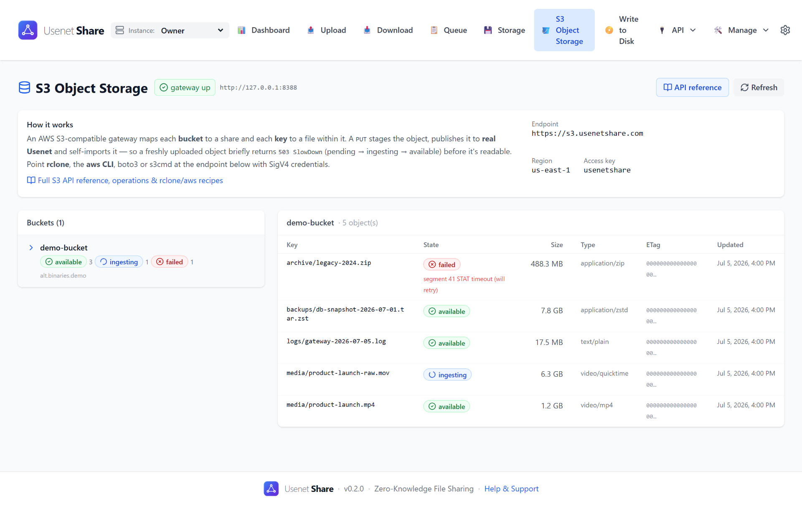
Task: Click the video/quicktime type cell
Action: [x=604, y=373]
